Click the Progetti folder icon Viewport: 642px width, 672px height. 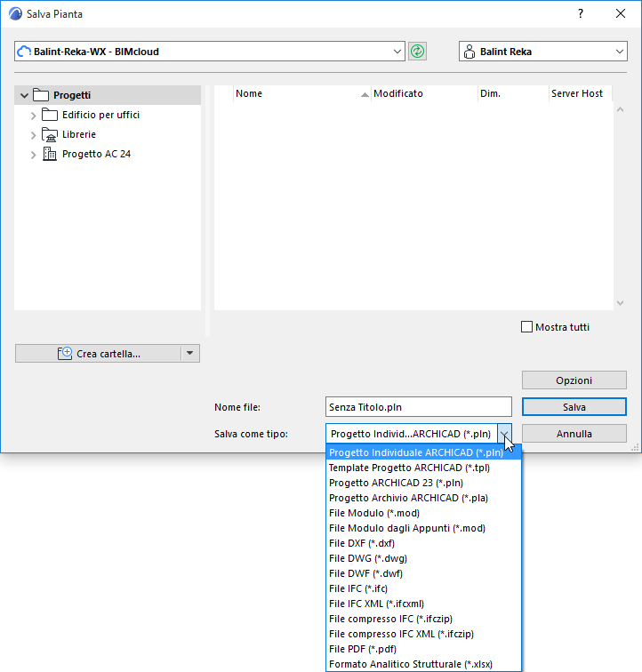pyautogui.click(x=41, y=95)
